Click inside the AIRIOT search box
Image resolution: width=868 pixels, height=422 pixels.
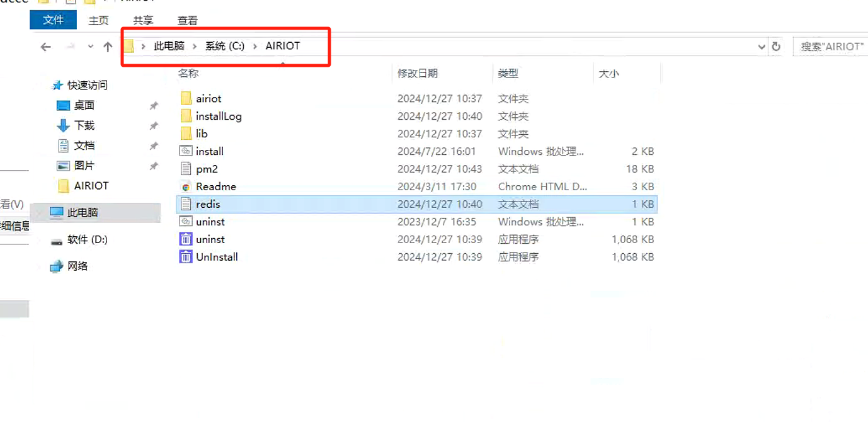pyautogui.click(x=831, y=46)
